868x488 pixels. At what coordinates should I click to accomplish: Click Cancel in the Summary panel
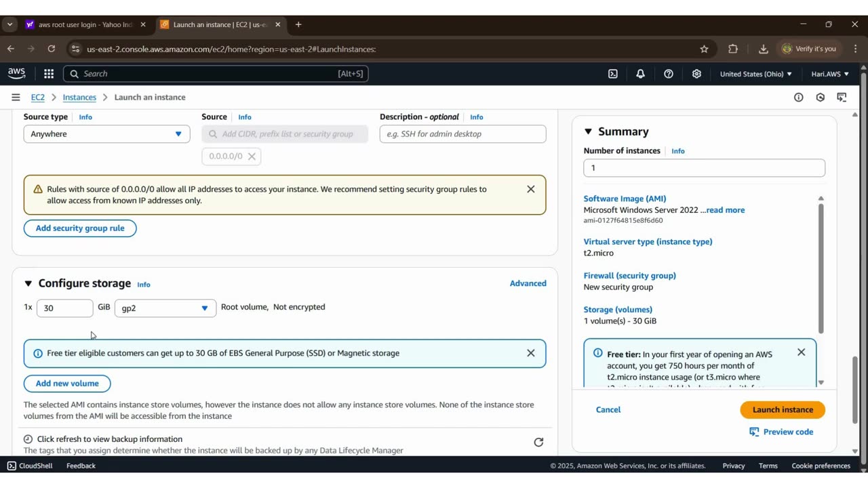pos(608,410)
